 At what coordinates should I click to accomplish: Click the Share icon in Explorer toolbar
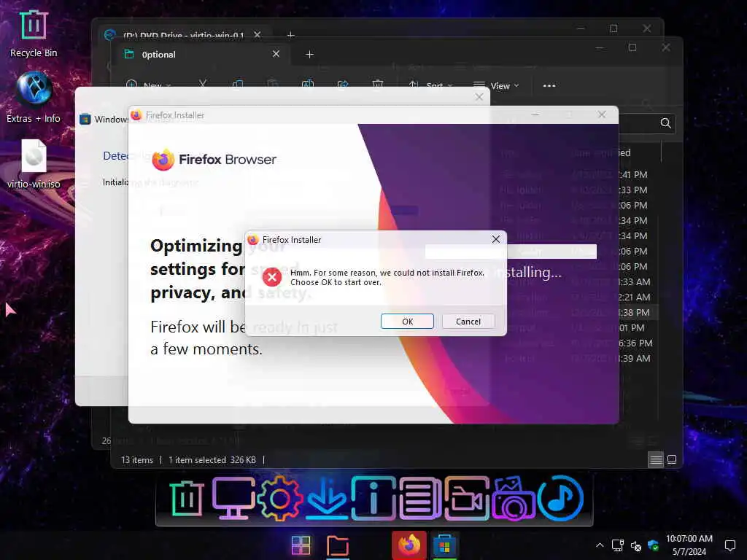point(343,85)
